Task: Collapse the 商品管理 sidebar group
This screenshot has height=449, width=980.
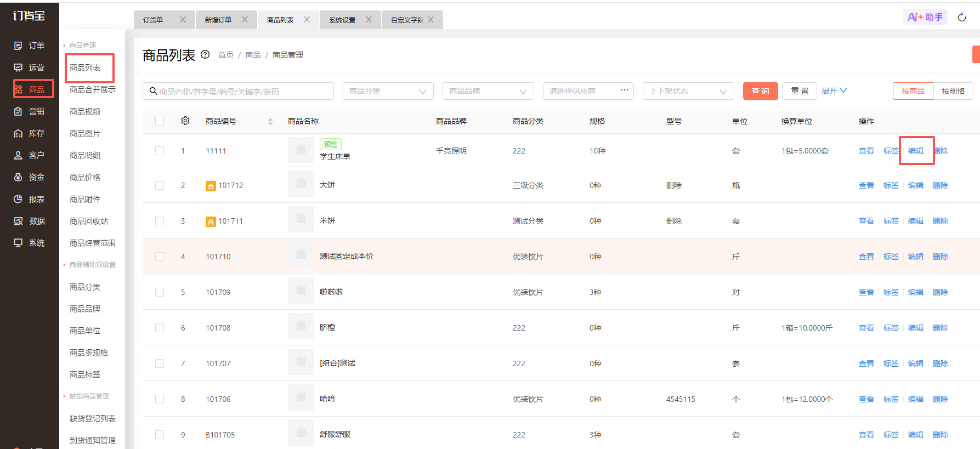Action: [80, 46]
